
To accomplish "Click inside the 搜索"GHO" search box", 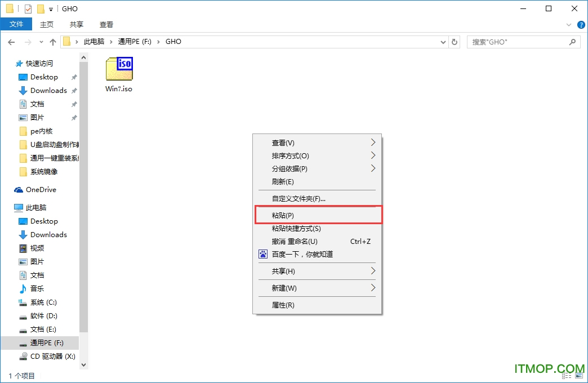I will (518, 41).
